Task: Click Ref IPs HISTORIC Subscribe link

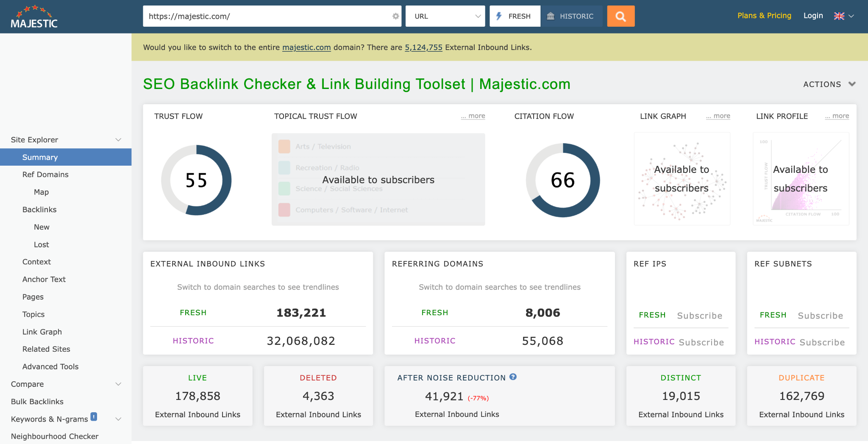Action: [701, 342]
